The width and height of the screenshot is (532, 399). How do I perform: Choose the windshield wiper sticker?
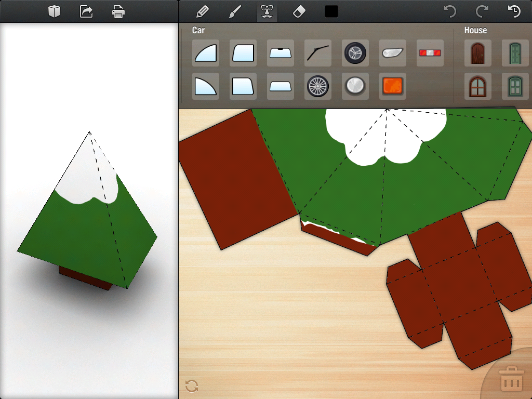coord(317,53)
